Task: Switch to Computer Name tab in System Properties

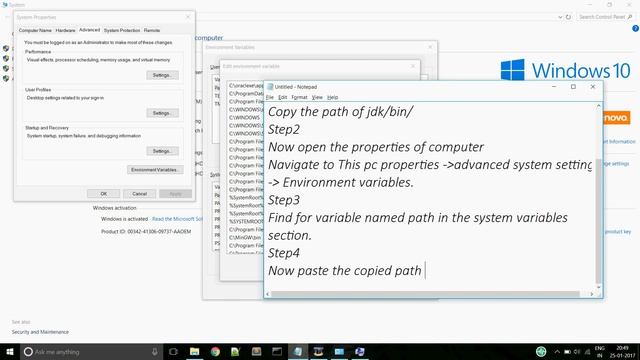Action: click(x=35, y=30)
